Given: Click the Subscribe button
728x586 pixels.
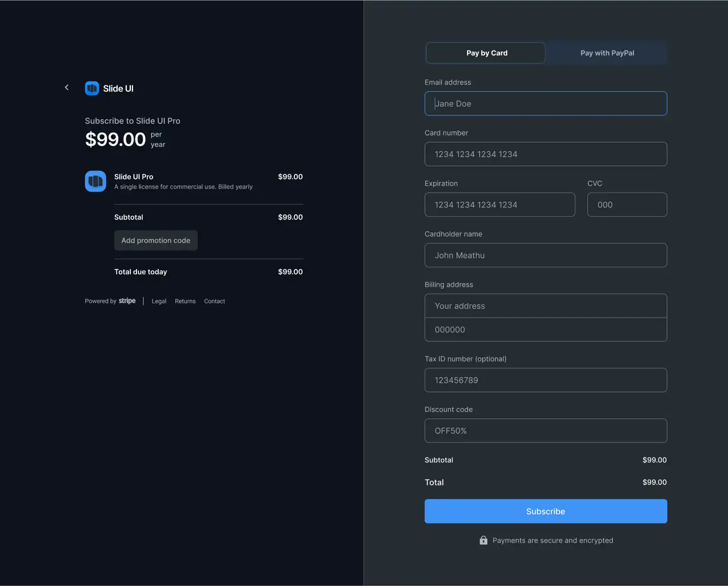Looking at the screenshot, I should coord(546,511).
